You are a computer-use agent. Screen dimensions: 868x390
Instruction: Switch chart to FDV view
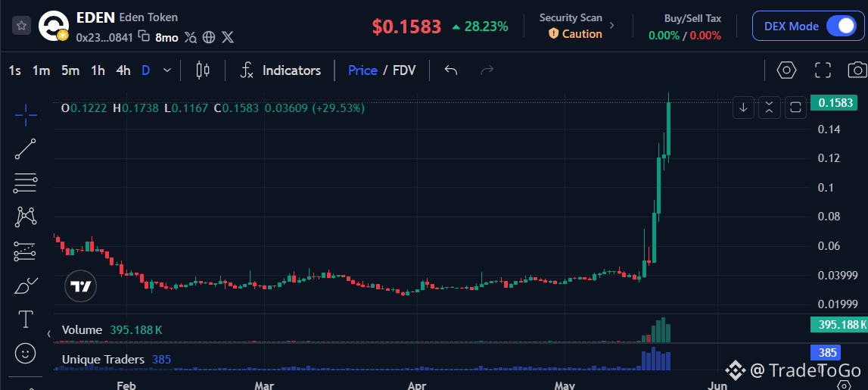coord(404,70)
